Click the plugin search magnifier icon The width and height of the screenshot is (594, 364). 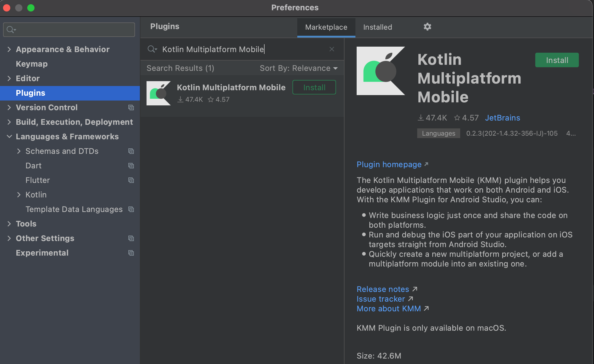[x=152, y=49]
